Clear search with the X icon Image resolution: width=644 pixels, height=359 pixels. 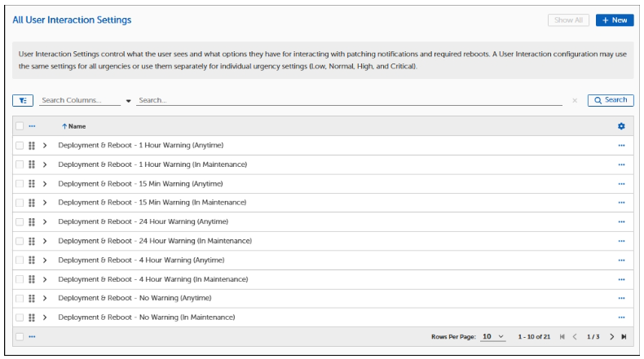(575, 100)
